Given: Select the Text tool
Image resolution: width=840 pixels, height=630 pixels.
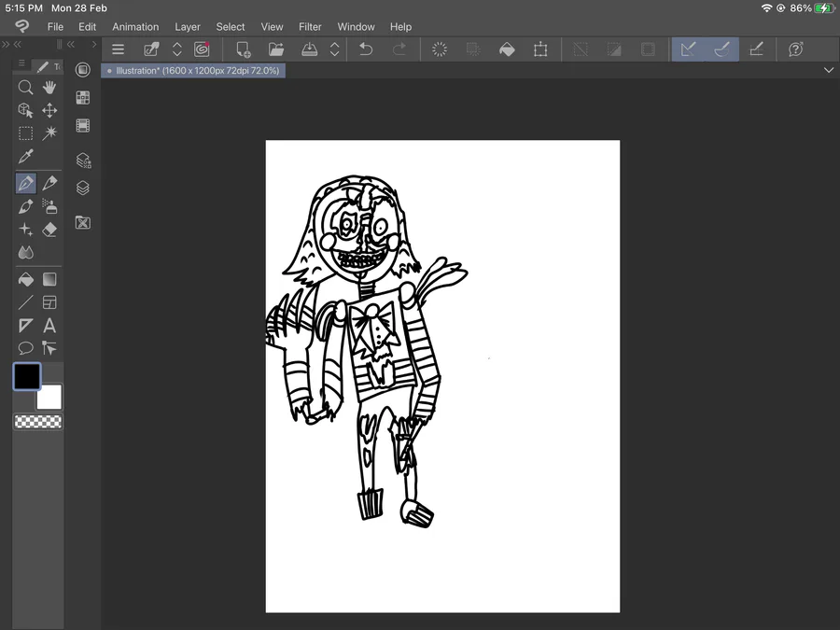Looking at the screenshot, I should pos(49,326).
